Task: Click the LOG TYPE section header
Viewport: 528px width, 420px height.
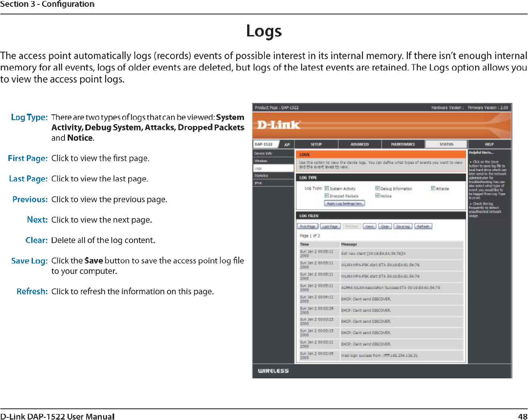Action: (308, 177)
